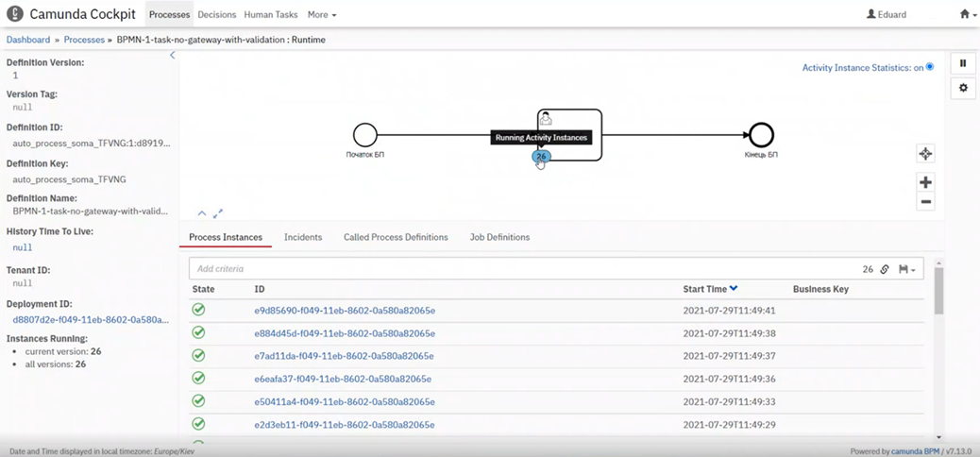Screen dimensions: 980x457
Task: Open instance e6eafa37-f049-11eb
Action: (x=343, y=379)
